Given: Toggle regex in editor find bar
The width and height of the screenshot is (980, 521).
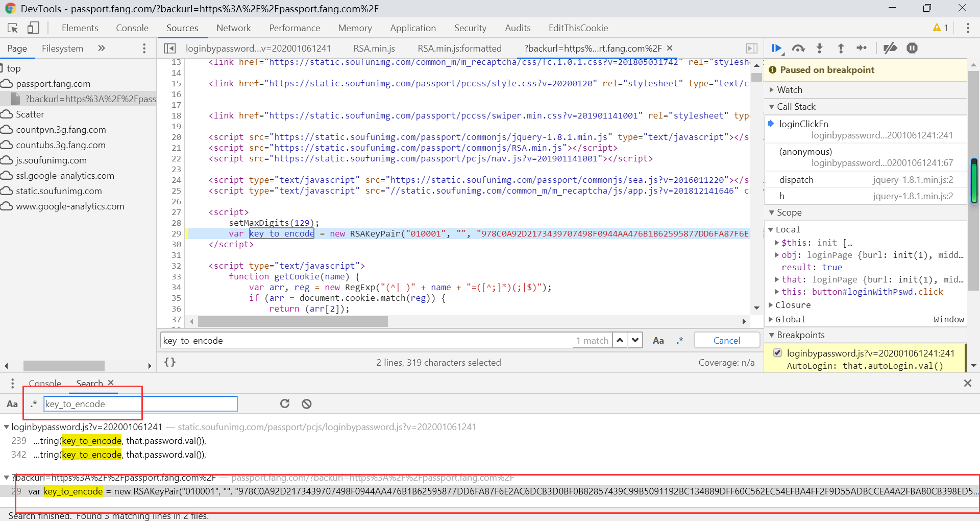Looking at the screenshot, I should tap(680, 341).
